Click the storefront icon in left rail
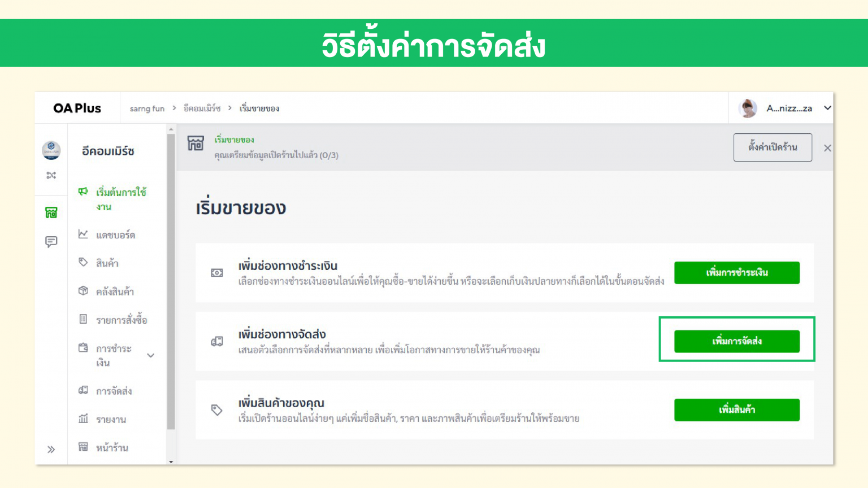Viewport: 868px width, 488px height. coord(51,212)
